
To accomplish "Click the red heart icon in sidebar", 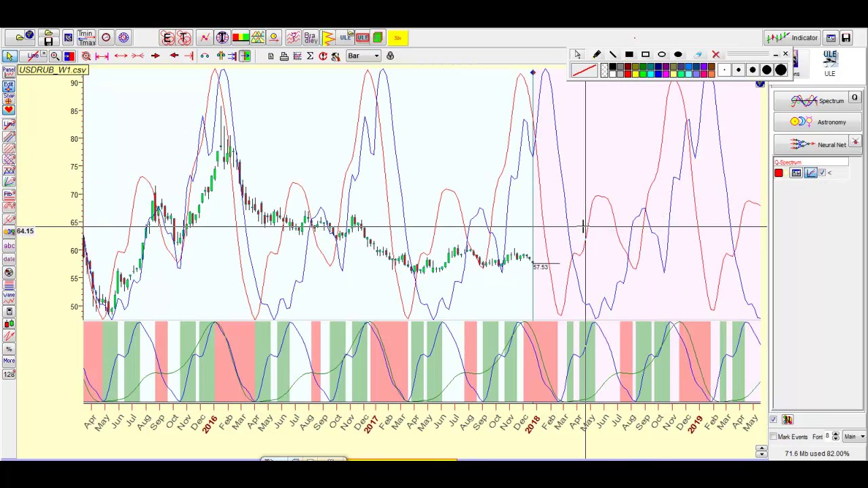I will (x=9, y=109).
